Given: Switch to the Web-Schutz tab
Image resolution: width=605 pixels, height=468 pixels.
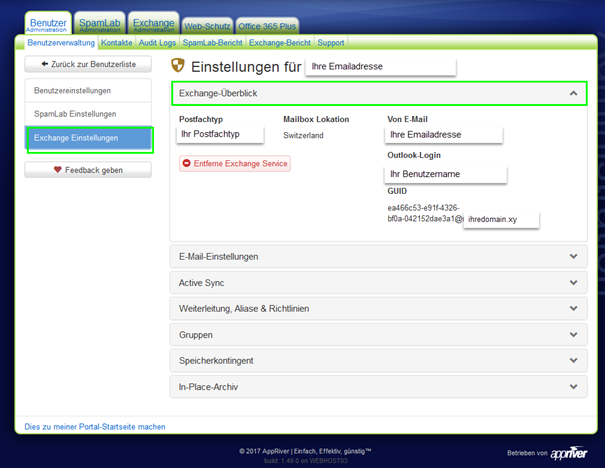Looking at the screenshot, I should pos(207,26).
